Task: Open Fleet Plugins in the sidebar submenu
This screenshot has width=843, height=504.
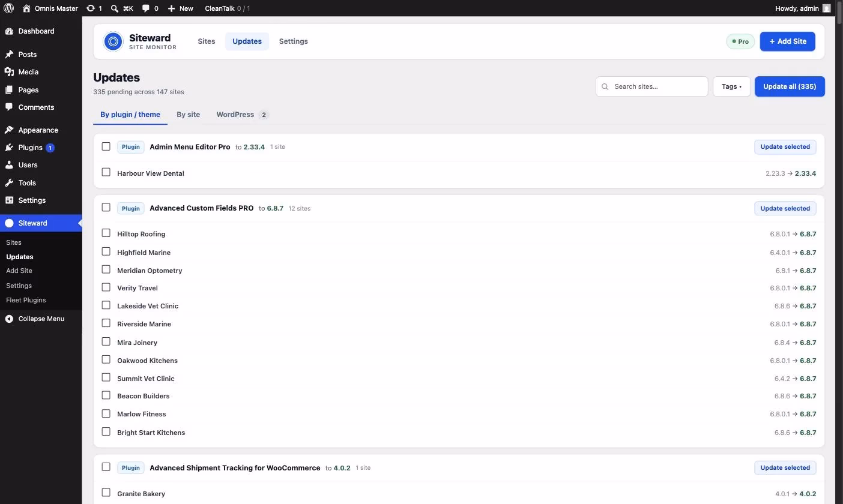Action: pyautogui.click(x=26, y=300)
